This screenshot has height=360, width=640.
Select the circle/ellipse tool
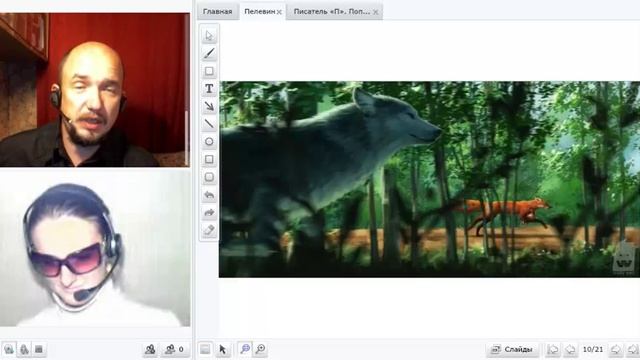pos(209,142)
